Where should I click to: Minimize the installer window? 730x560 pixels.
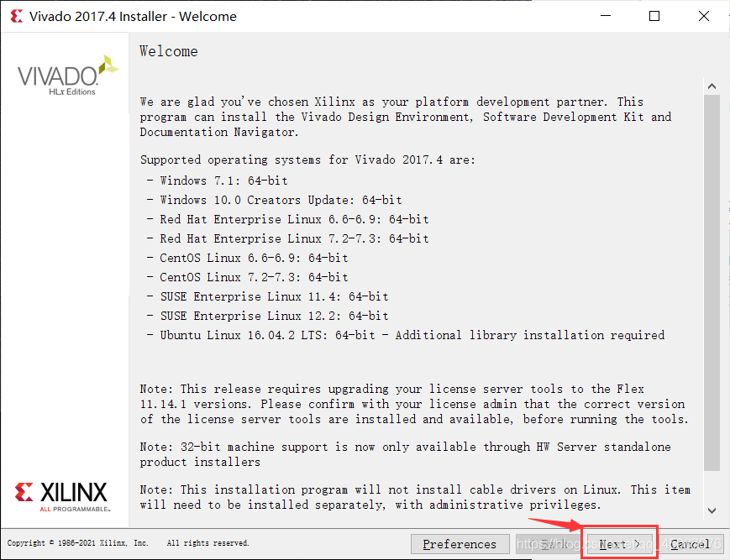[605, 16]
